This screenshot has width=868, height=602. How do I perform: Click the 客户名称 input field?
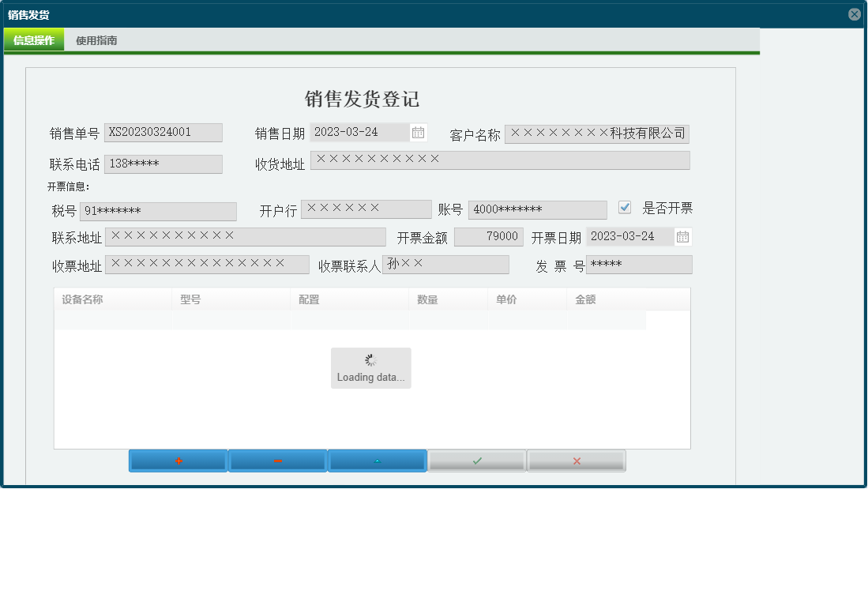[x=596, y=134]
